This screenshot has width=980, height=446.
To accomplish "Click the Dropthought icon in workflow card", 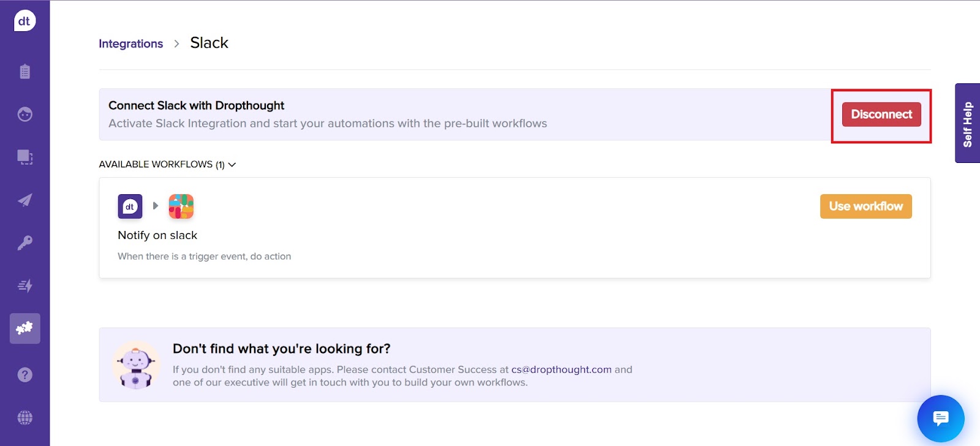I will (x=130, y=206).
